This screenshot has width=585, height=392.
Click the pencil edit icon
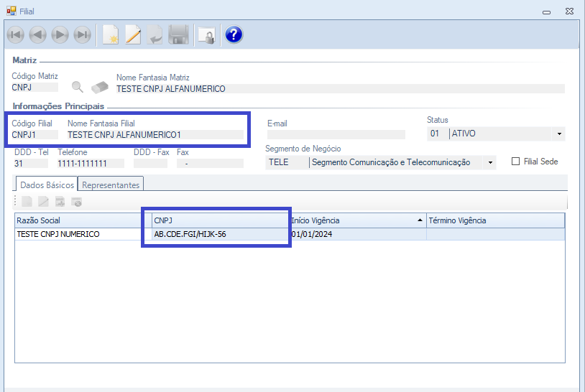point(133,34)
